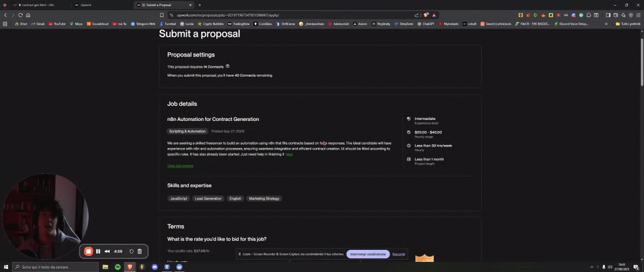Open the Perplexity bookmark
Viewport: 644px width, 272px height.
pyautogui.click(x=381, y=24)
